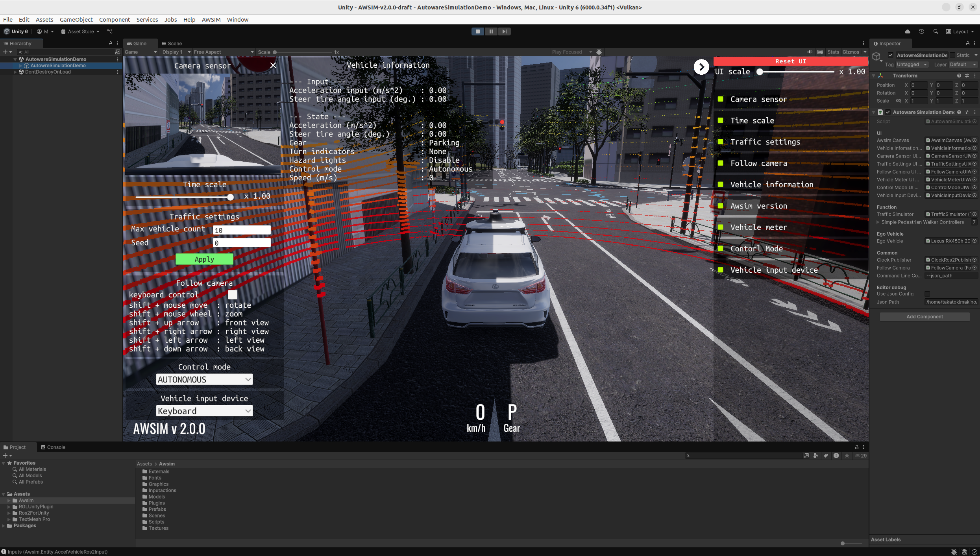Open the Layout dropdown
This screenshot has width=980, height=556.
(960, 31)
